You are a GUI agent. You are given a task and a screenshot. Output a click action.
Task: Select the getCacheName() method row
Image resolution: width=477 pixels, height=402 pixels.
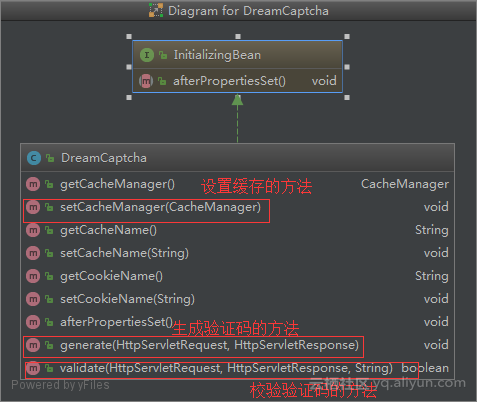237,230
